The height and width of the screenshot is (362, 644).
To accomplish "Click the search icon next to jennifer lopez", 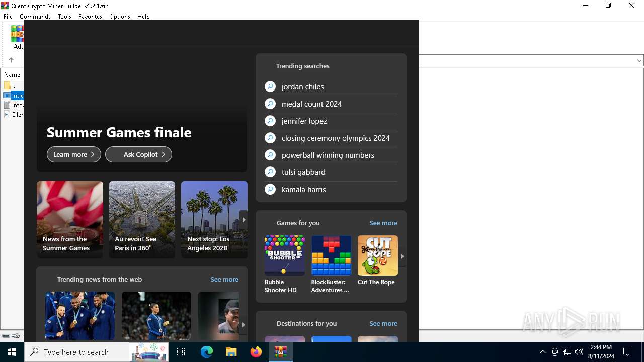I will click(x=270, y=121).
